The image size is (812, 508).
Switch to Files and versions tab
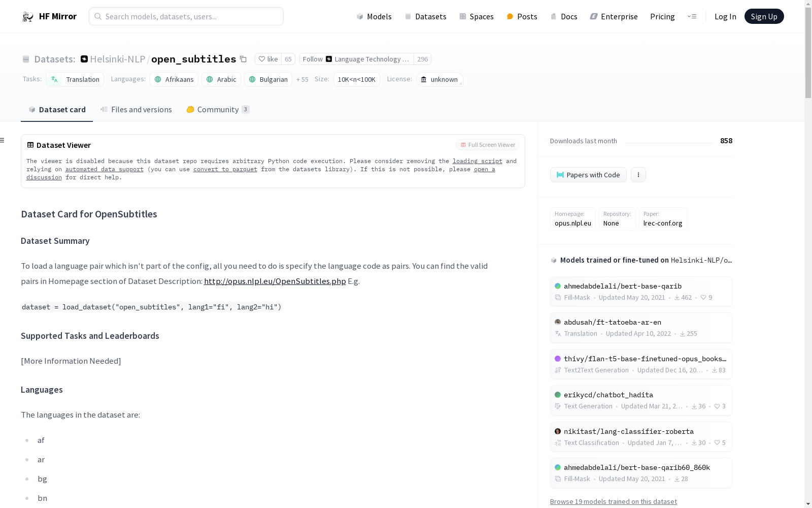pos(136,110)
